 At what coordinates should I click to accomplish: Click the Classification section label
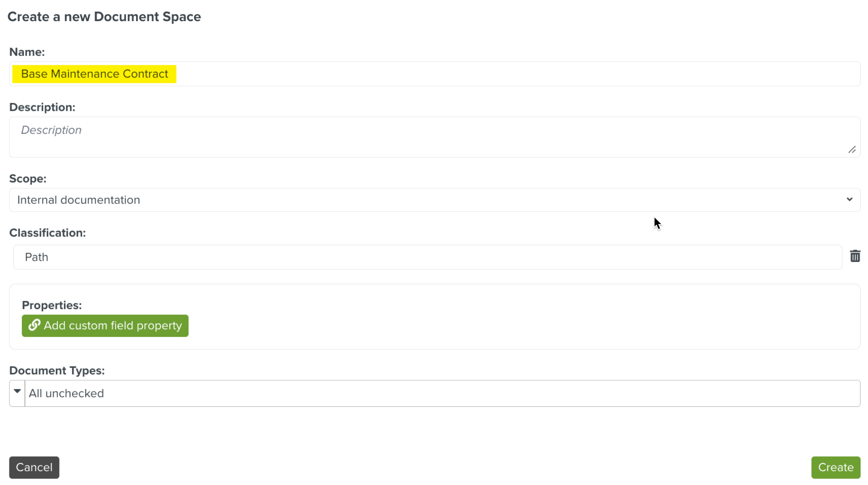coord(47,232)
